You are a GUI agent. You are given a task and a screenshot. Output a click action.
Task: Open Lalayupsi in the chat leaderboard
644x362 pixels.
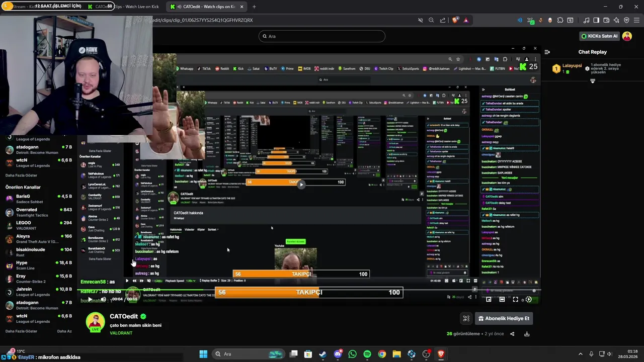tap(572, 66)
